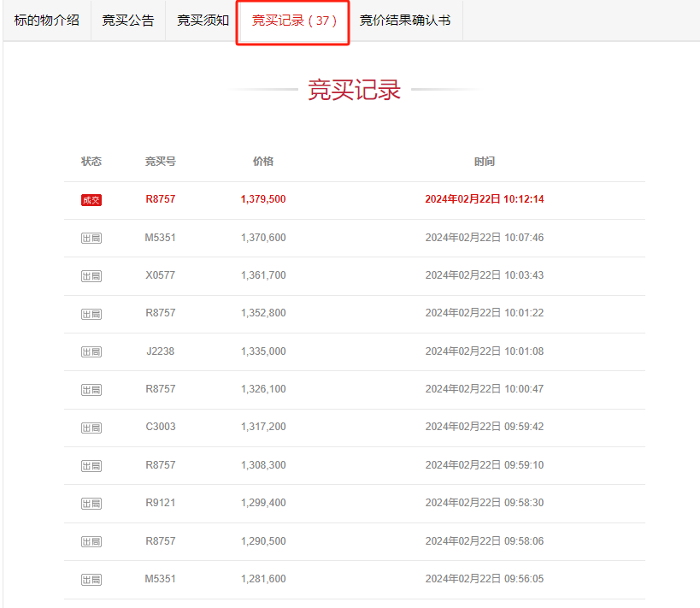Click 出局 badge in the 1,281,600 row
700x608 pixels.
(x=91, y=579)
